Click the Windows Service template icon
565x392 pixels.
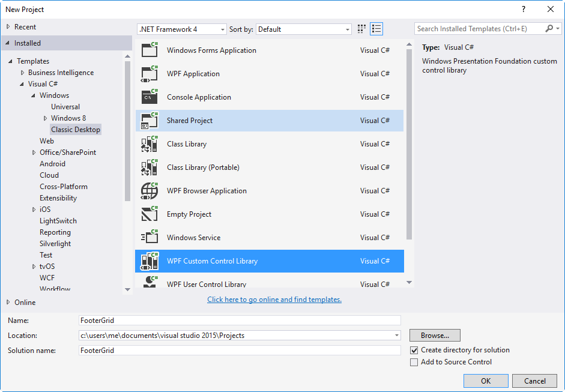tap(149, 237)
